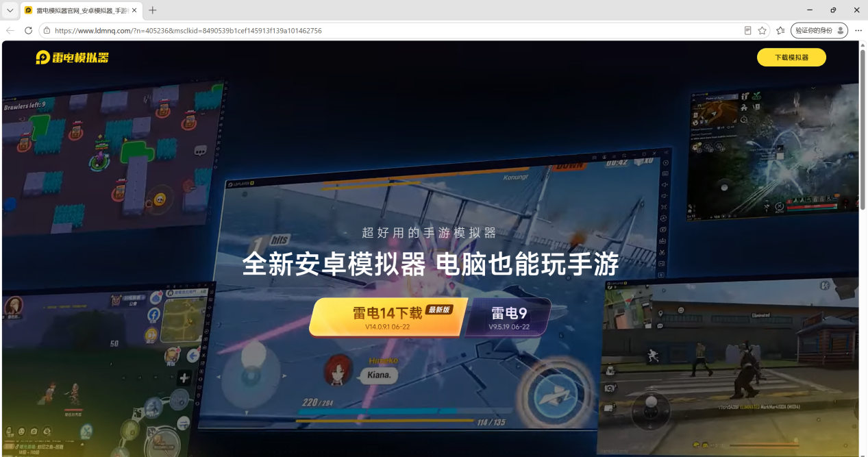Close the 雷电模拟器官网 tab
The image size is (868, 457).
[134, 10]
